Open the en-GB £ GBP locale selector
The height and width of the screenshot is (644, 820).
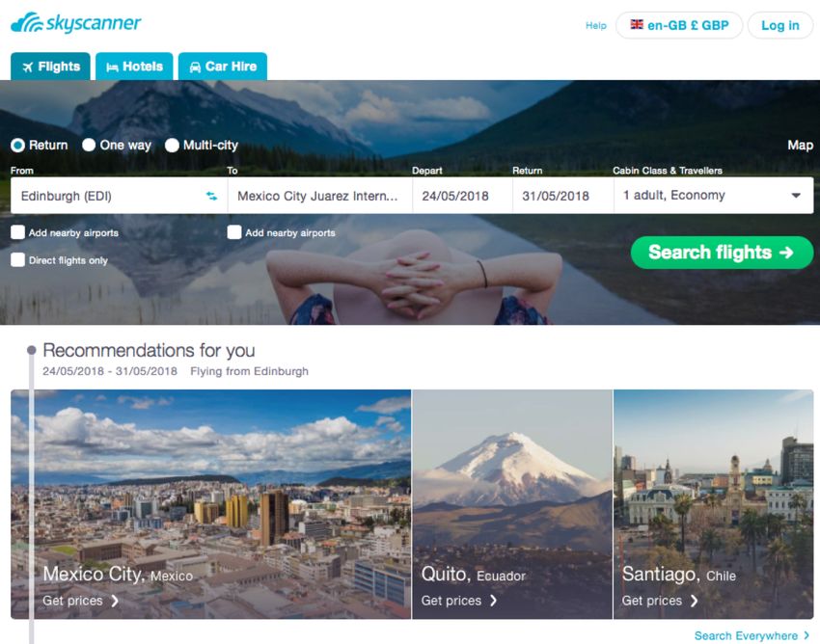pos(679,25)
